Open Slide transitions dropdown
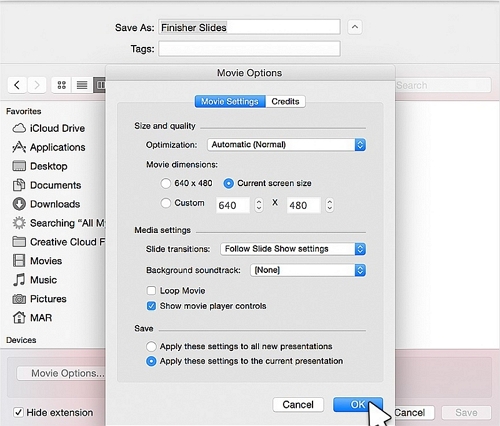Image resolution: width=500 pixels, height=426 pixels. (x=293, y=249)
